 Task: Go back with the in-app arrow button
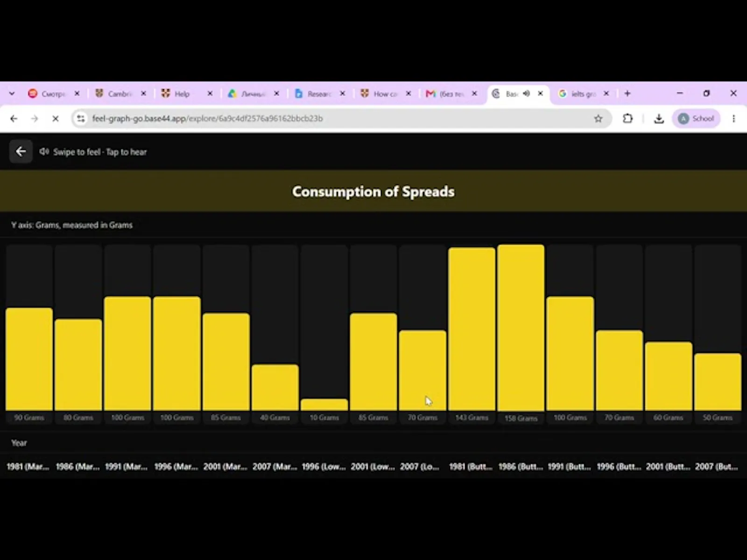(21, 151)
